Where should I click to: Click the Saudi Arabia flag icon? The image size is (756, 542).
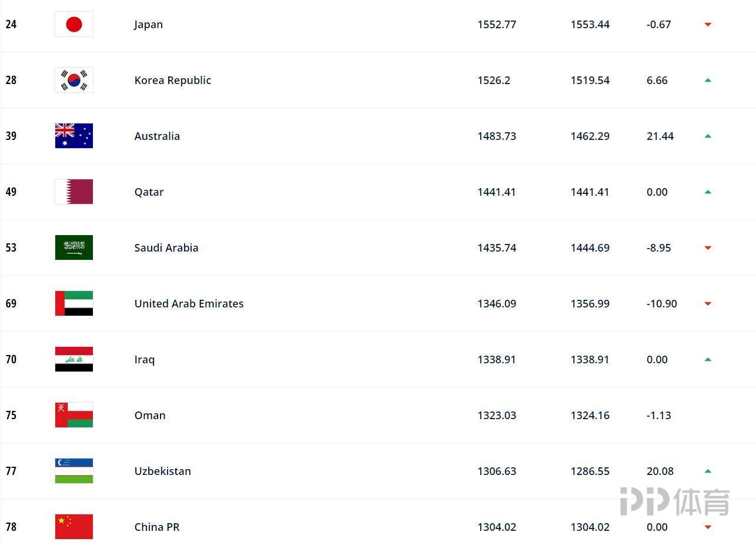coord(74,247)
